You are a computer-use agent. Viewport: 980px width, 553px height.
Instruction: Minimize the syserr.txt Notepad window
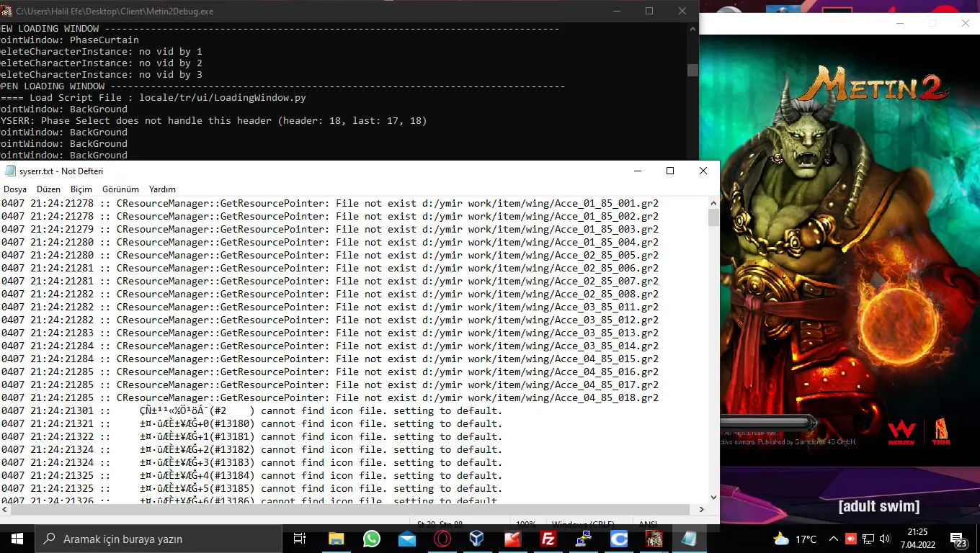637,171
